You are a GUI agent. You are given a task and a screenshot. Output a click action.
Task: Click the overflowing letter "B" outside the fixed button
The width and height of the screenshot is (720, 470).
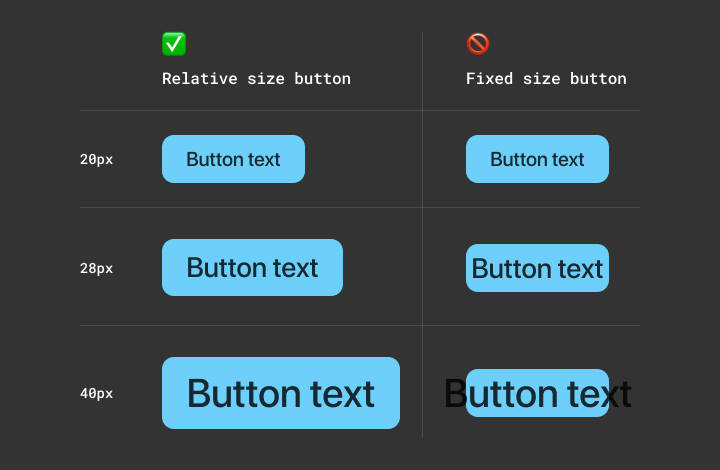point(455,394)
